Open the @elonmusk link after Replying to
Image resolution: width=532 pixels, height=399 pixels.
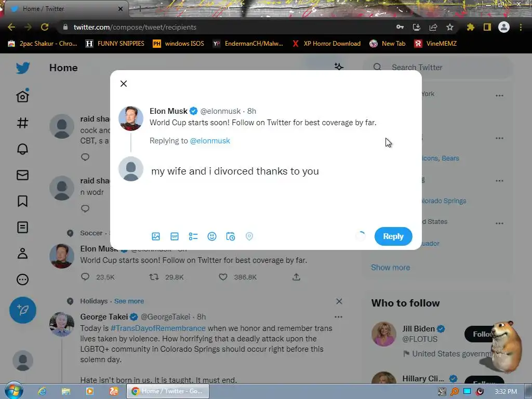tap(210, 141)
